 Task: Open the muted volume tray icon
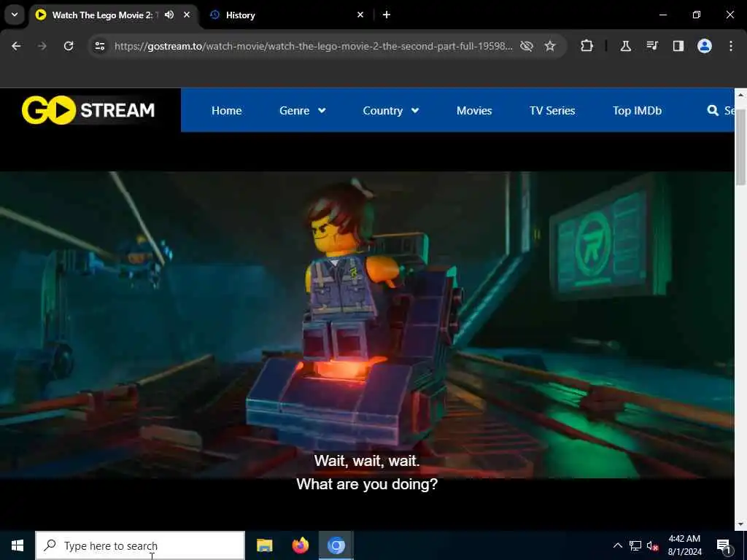(x=652, y=545)
